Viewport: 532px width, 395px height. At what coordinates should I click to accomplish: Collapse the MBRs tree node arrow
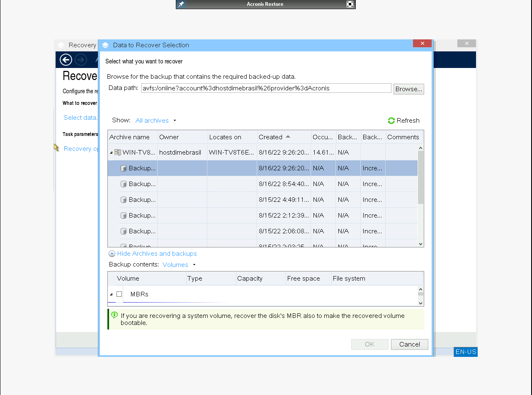111,295
